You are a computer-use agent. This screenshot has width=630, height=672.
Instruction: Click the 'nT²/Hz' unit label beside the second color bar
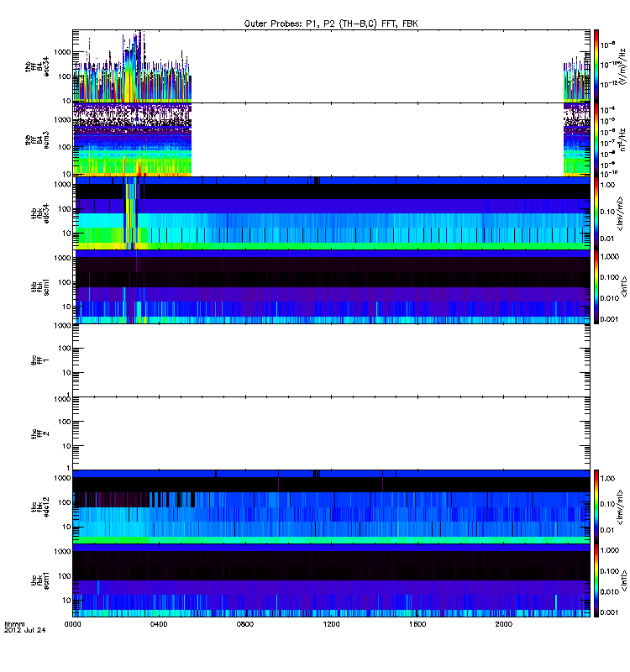pyautogui.click(x=623, y=139)
